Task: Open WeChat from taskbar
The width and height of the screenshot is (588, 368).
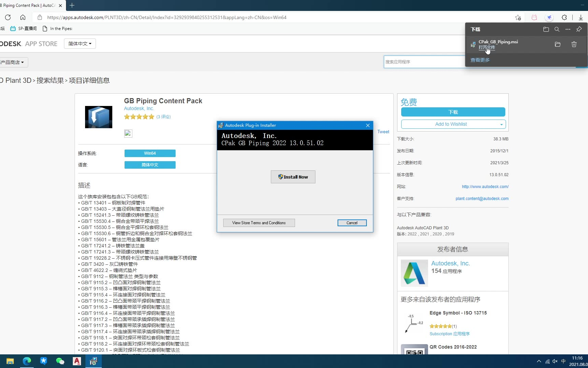Action: tap(60, 361)
